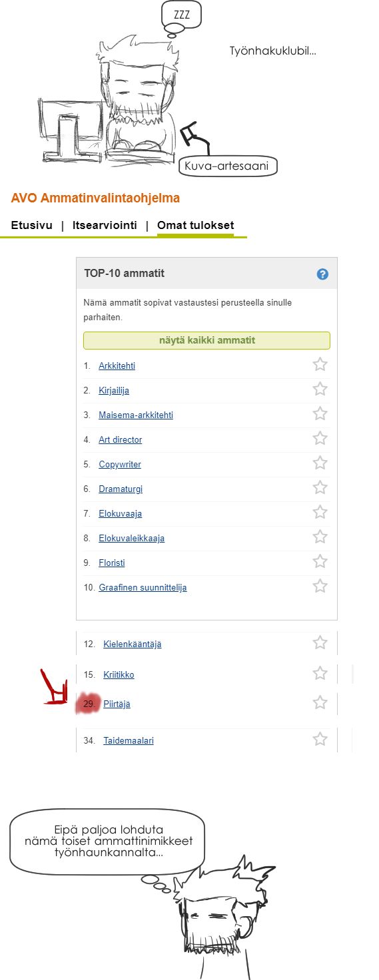Star the Piirtäjä profession

point(320,702)
